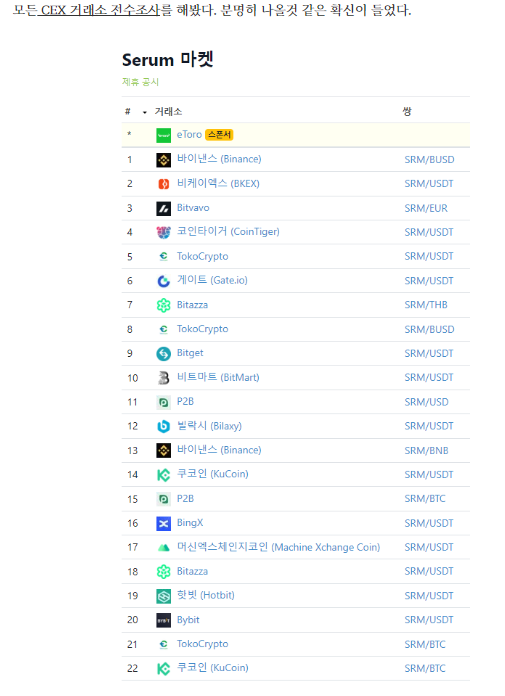
Task: Click TokoCrypto logo in row 5
Action: (x=163, y=257)
